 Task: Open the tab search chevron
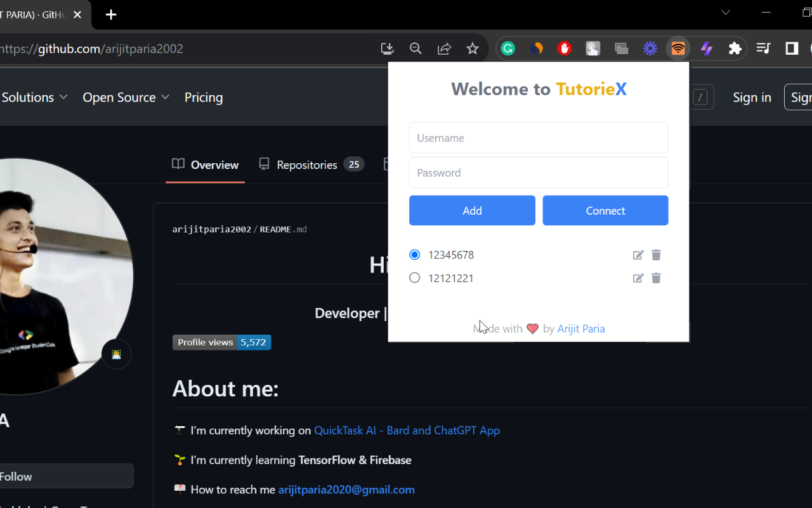(726, 12)
